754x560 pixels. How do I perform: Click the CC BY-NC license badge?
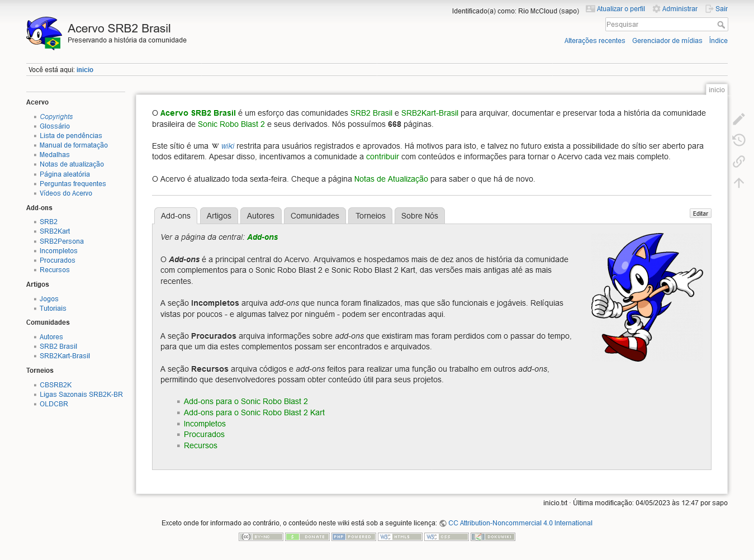point(261,537)
